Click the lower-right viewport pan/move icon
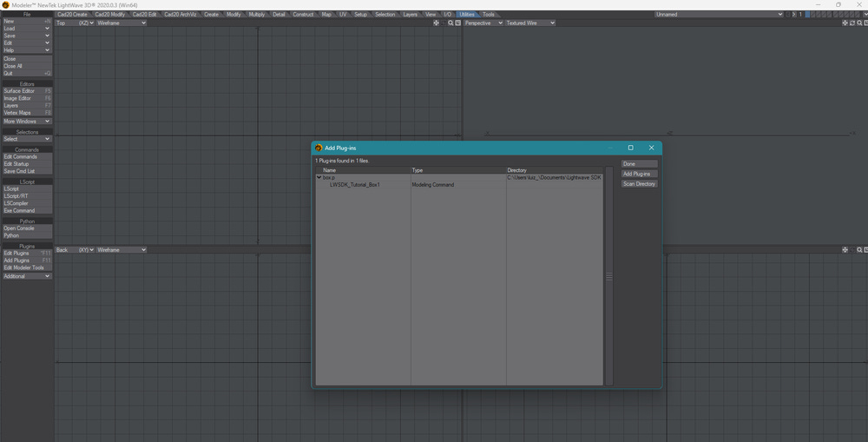 pos(845,250)
